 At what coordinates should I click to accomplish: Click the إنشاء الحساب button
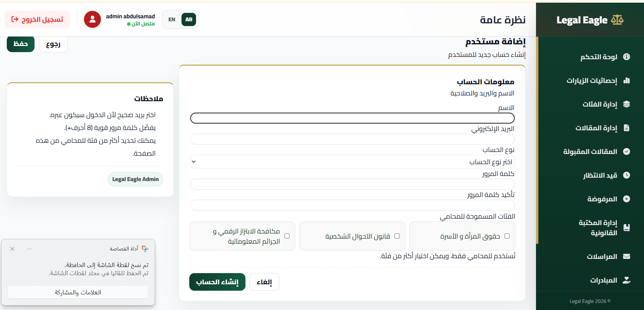(217, 282)
